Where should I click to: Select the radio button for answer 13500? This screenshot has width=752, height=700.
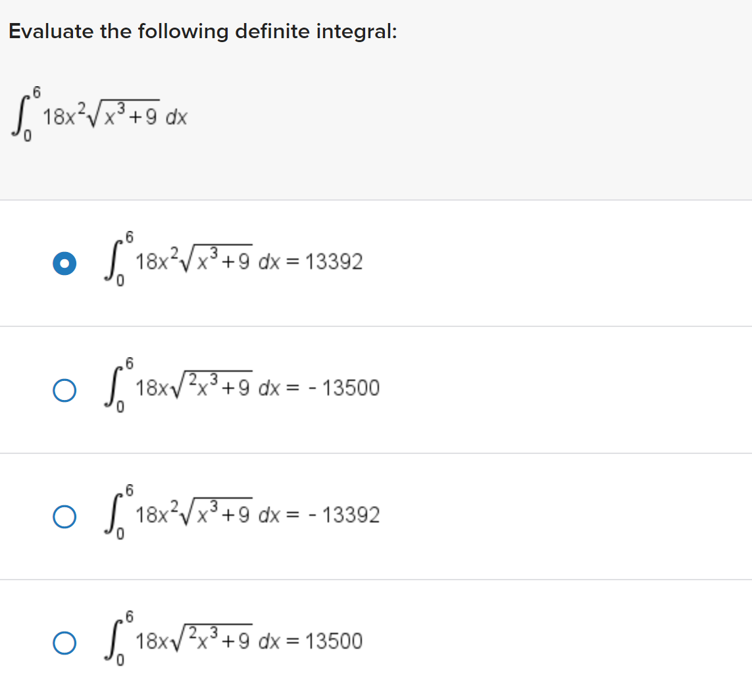click(x=64, y=641)
